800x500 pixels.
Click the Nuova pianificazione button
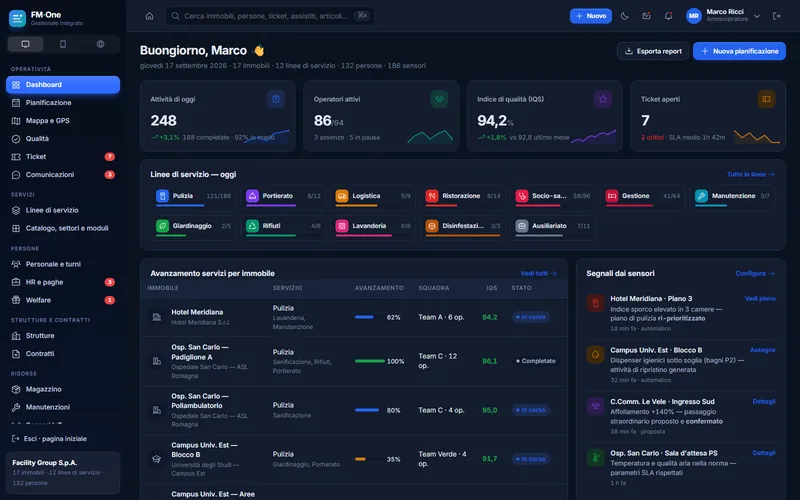[x=739, y=51]
